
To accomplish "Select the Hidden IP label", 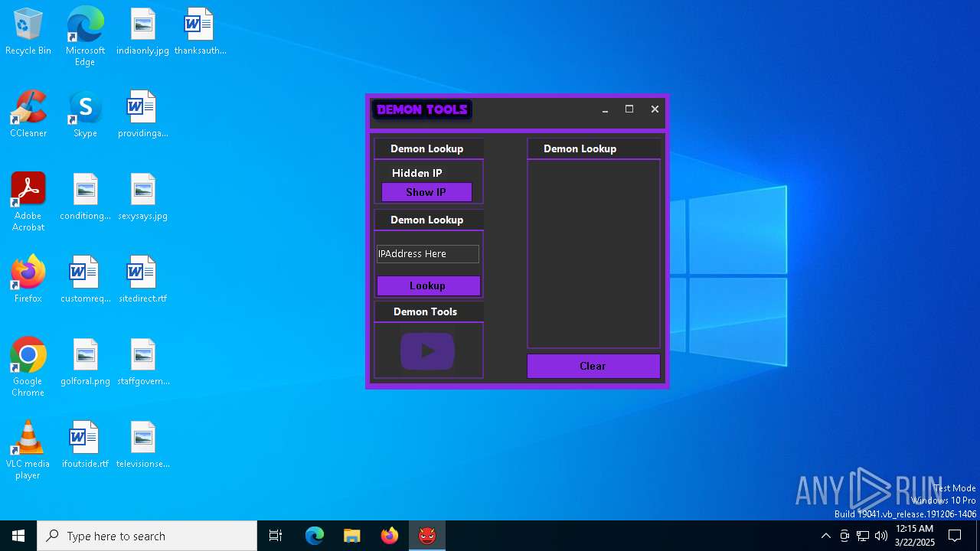I will pyautogui.click(x=417, y=173).
